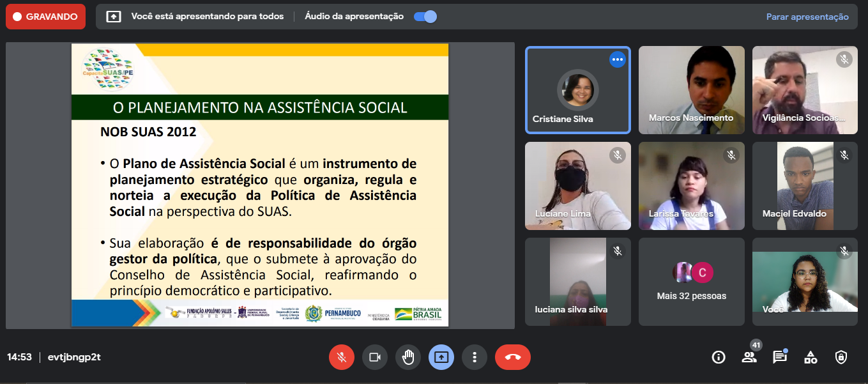The height and width of the screenshot is (384, 868).
Task: Open more options three-dot menu
Action: coord(475,357)
